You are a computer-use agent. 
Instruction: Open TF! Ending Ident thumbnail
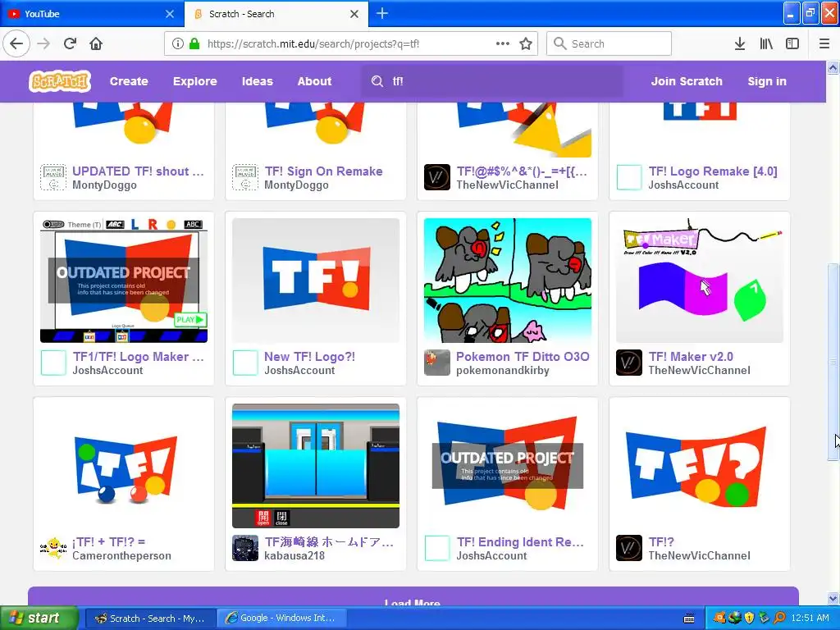tap(507, 466)
